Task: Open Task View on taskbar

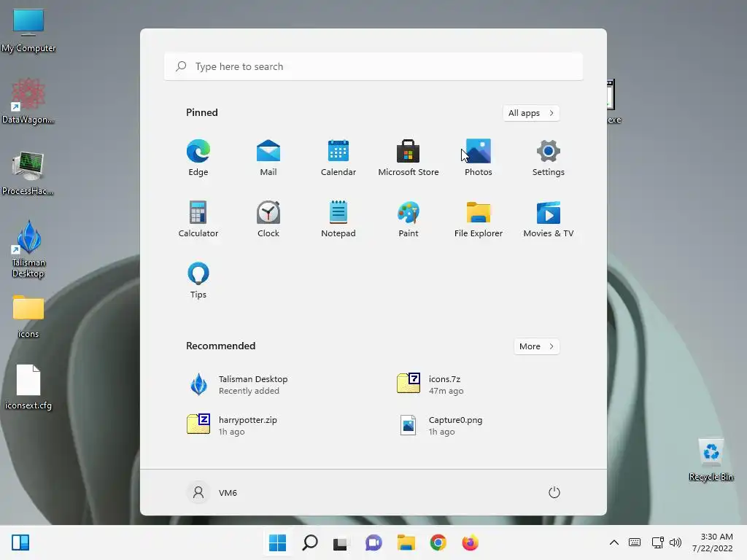Action: (x=341, y=542)
